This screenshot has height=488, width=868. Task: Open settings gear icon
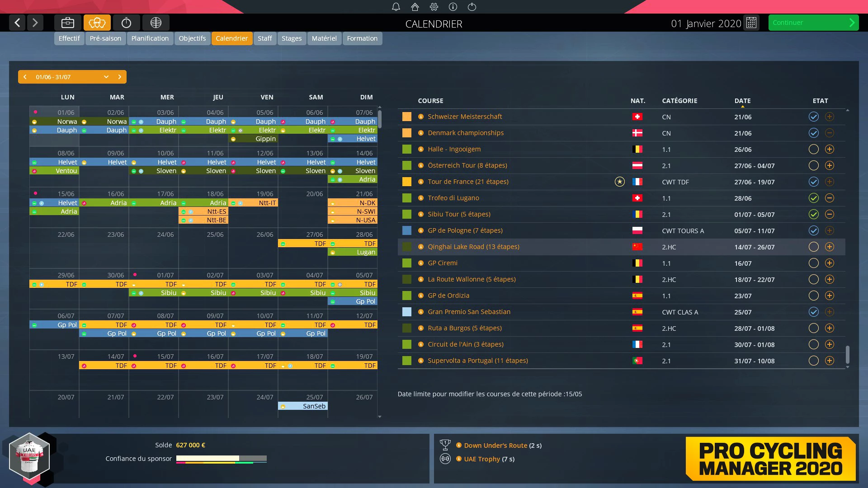[x=434, y=7]
